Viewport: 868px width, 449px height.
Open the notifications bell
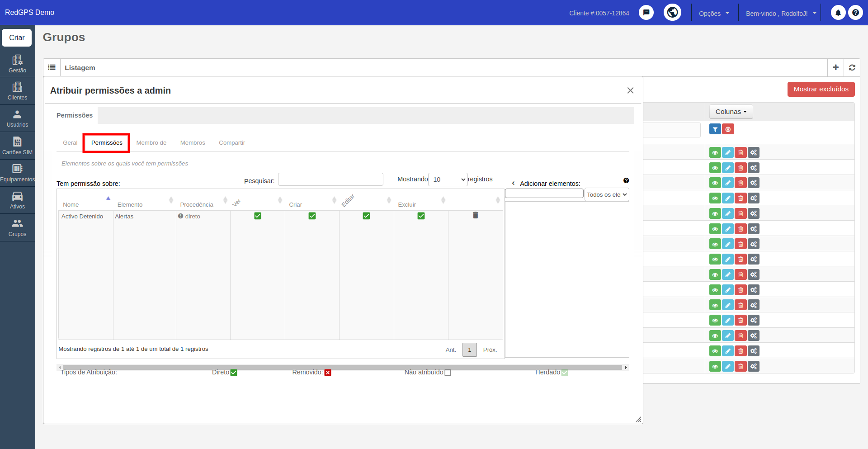coord(838,13)
